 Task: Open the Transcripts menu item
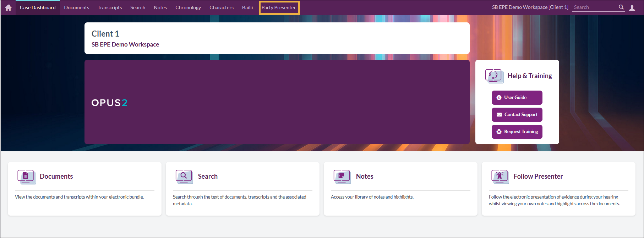point(110,7)
